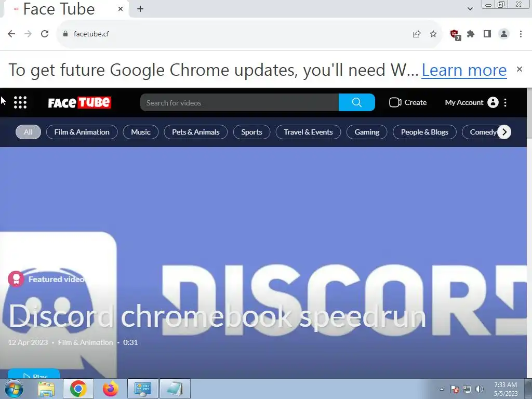Viewport: 532px width, 399px height.
Task: Click the Featured video badge icon
Action: point(16,279)
